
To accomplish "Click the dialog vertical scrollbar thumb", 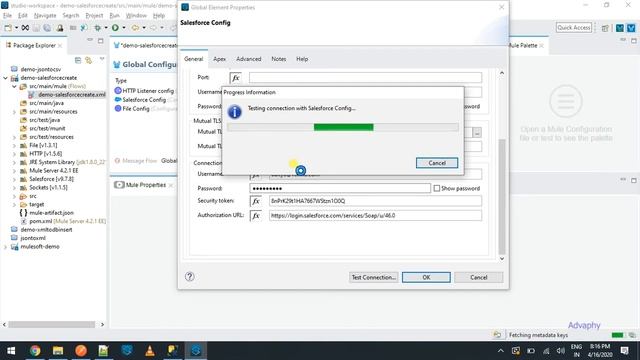I will tap(502, 197).
